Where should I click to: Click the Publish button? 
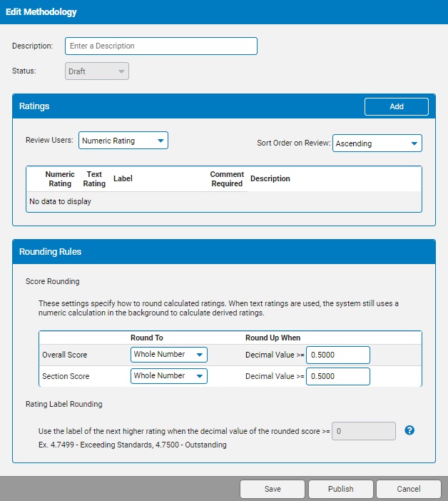click(341, 489)
